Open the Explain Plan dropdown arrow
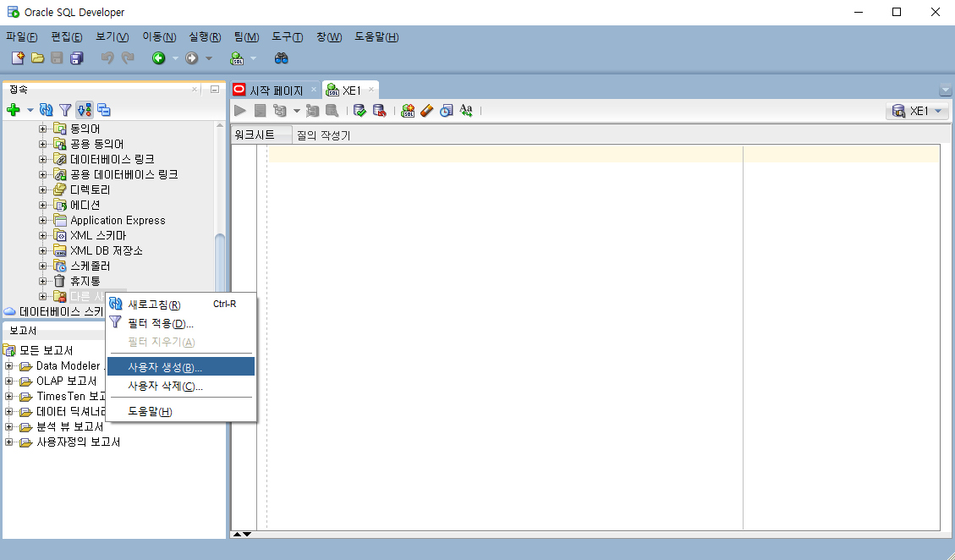This screenshot has height=560, width=955. [x=297, y=110]
